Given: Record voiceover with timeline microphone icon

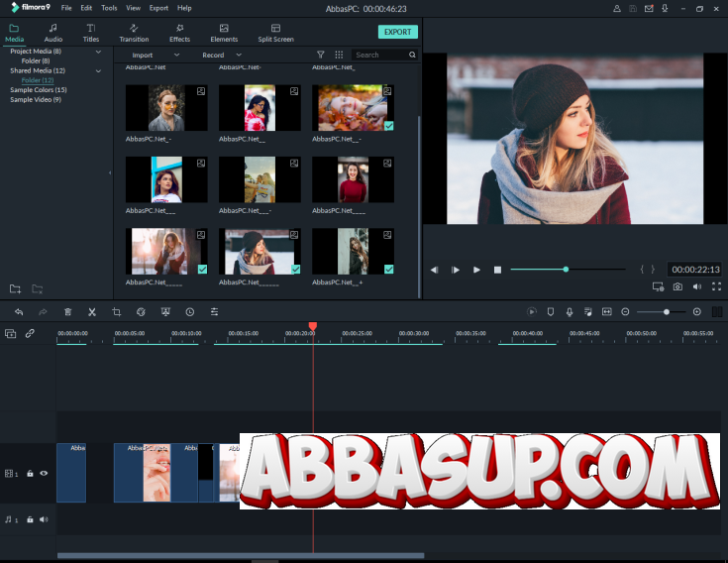Looking at the screenshot, I should [570, 311].
